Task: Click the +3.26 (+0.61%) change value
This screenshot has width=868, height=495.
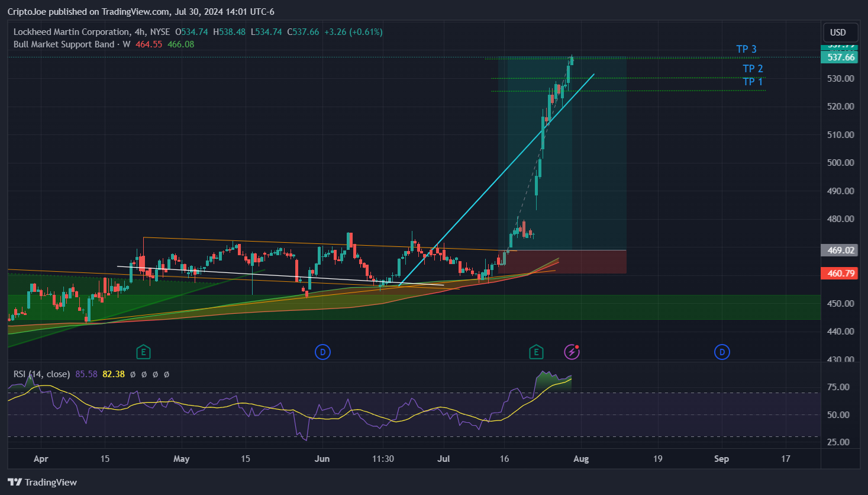Action: [353, 32]
